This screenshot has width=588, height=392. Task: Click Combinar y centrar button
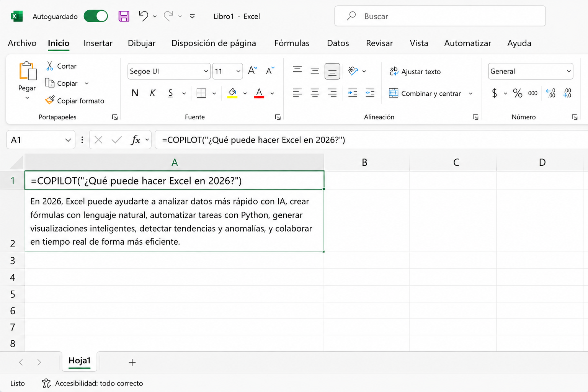[x=425, y=93]
